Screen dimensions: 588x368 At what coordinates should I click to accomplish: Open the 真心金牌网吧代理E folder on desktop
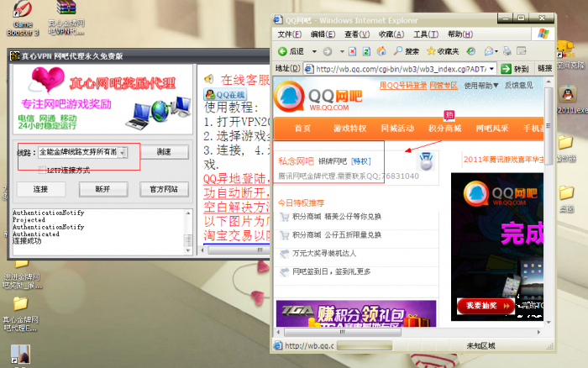click(x=20, y=314)
